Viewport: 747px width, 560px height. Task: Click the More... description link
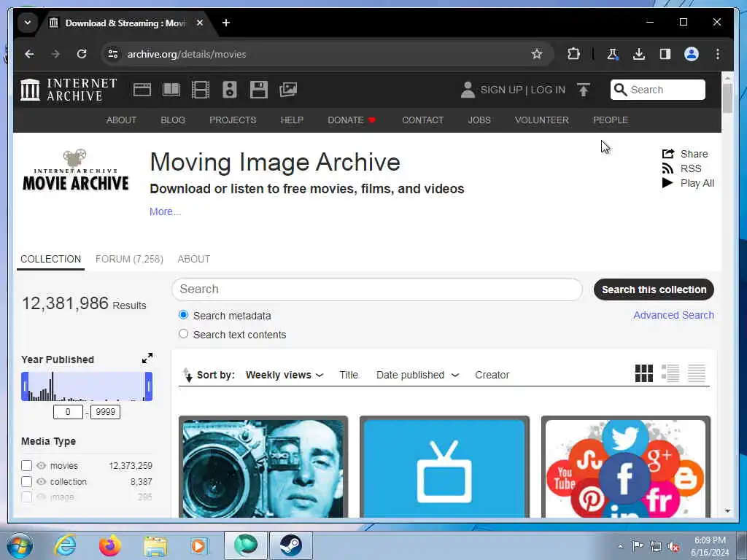[x=165, y=211]
